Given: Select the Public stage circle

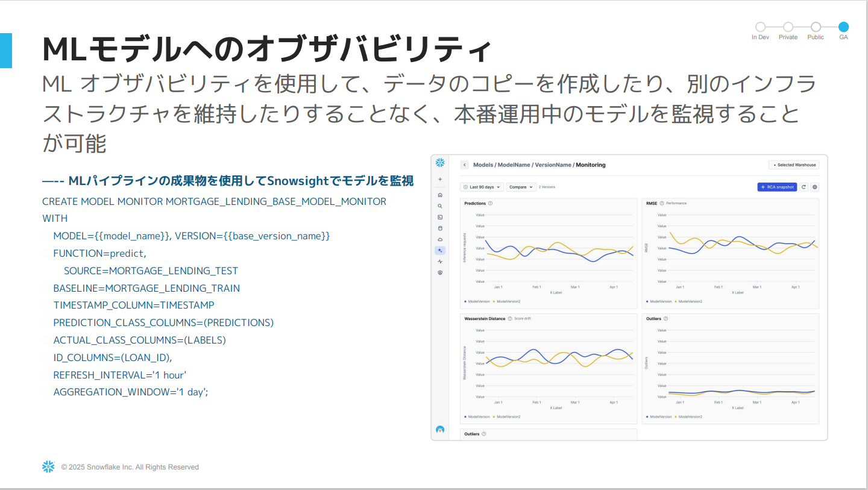Looking at the screenshot, I should point(816,27).
